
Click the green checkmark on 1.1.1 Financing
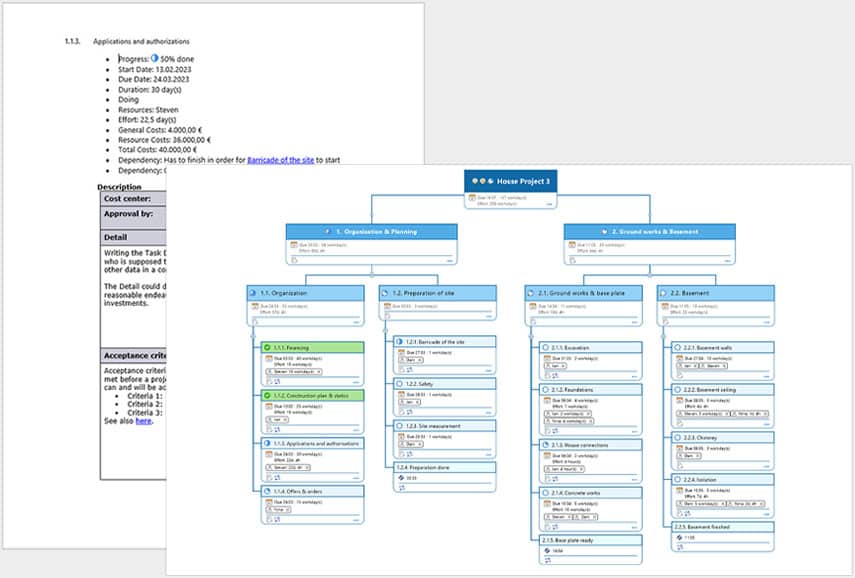pos(267,348)
